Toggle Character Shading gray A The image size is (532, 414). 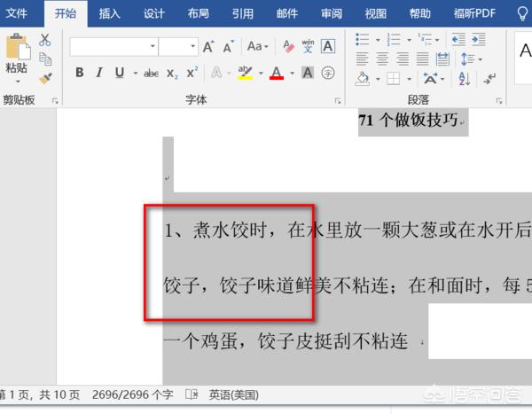pyautogui.click(x=308, y=73)
